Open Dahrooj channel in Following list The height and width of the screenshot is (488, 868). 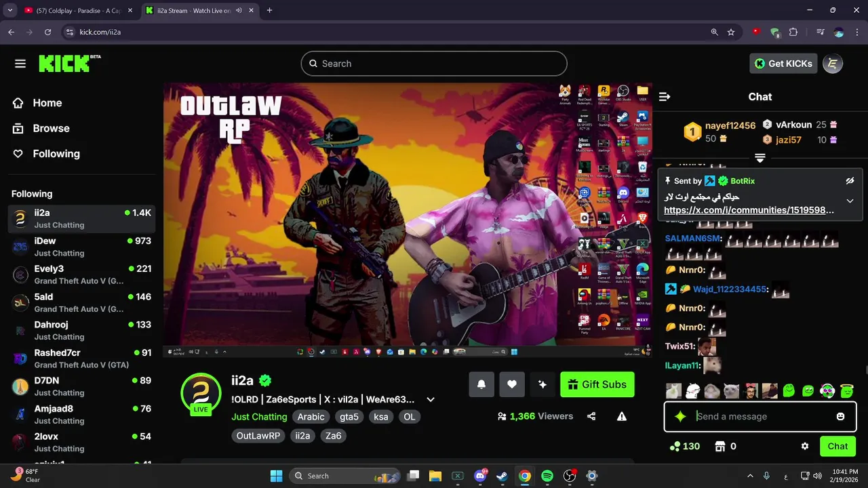pos(81,330)
